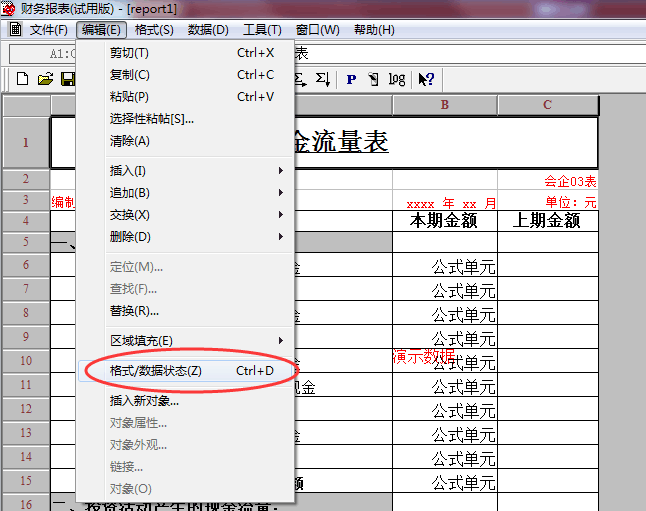Click the formula bar content field

(x=470, y=54)
